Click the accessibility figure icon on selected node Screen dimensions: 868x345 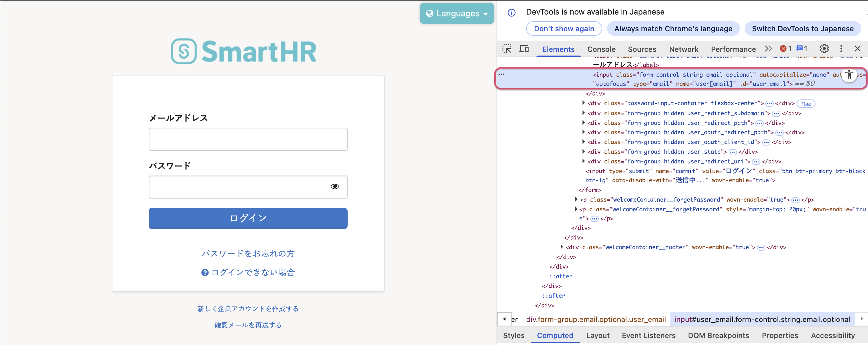coord(849,75)
